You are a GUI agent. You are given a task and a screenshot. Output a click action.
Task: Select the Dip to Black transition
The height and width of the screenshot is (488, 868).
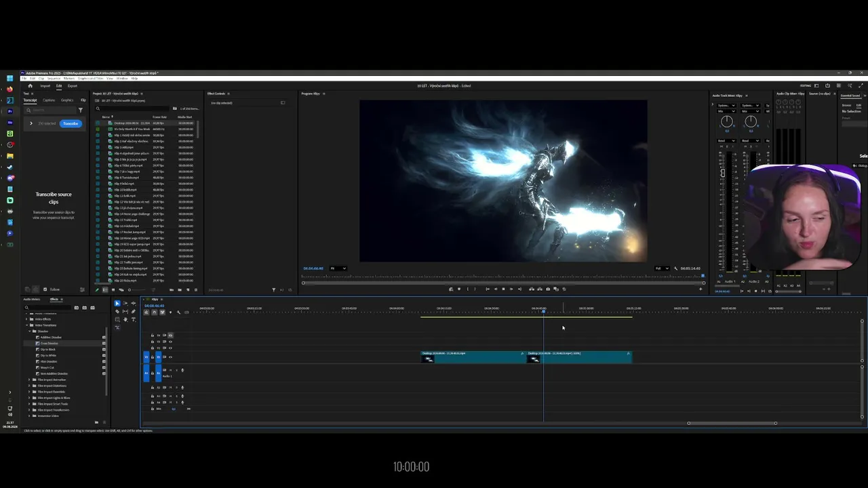click(48, 350)
